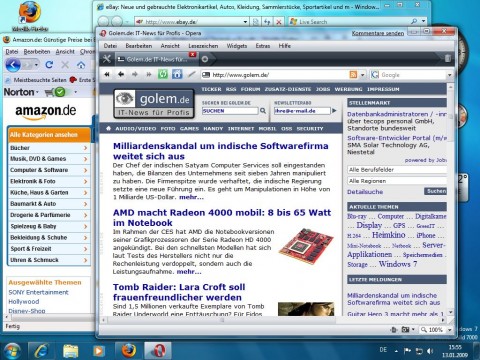Close the Golem.de tab in Opera
480x360 pixels.
pyautogui.click(x=192, y=54)
